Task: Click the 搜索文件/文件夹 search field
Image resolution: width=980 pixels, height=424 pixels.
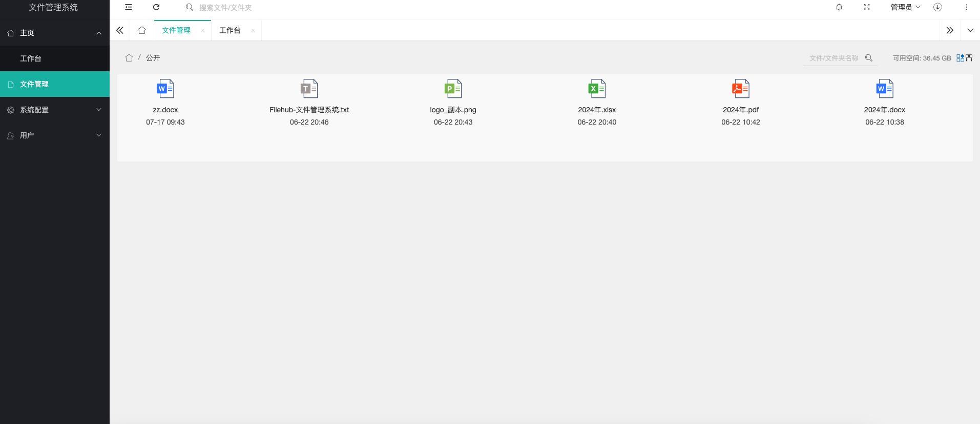Action: (x=225, y=8)
